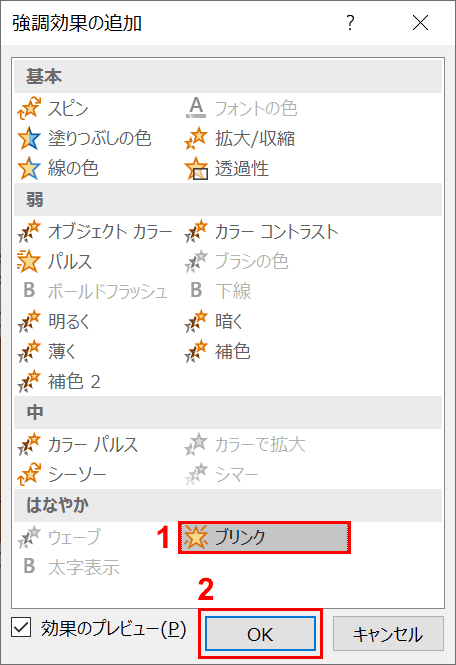Image resolution: width=456 pixels, height=665 pixels.
Task: Choose the 塗りつぶしの色 fill color star icon
Action: click(29, 138)
